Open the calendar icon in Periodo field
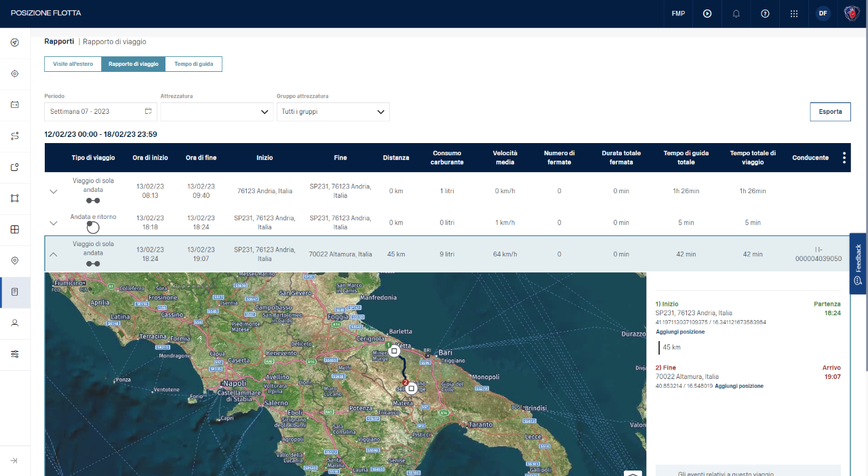This screenshot has height=476, width=868. [149, 111]
